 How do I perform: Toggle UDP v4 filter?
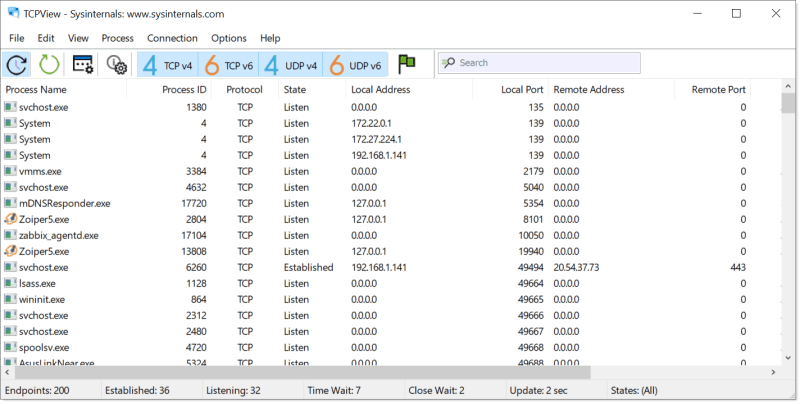(291, 65)
